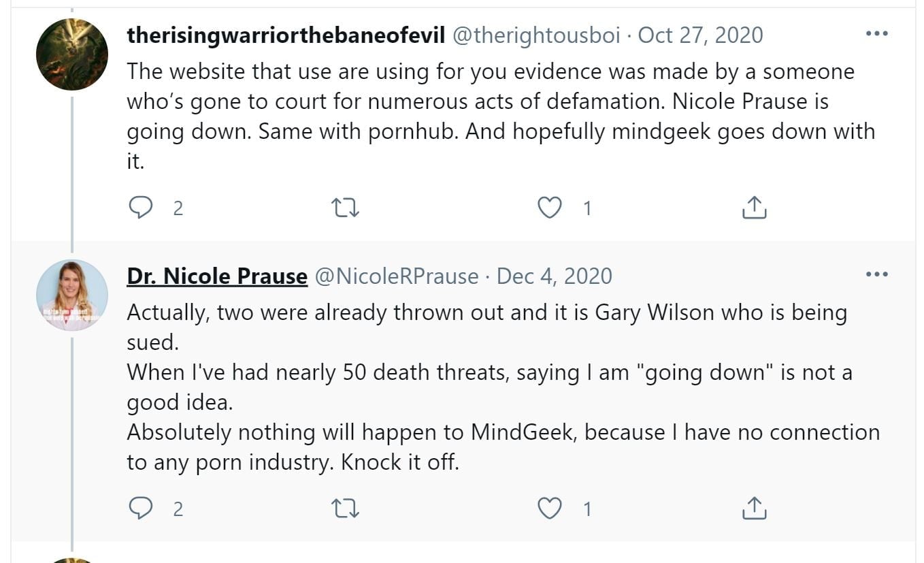Reply to therisingwarriorthebaneofevil's tweet
924x563 pixels.
point(140,208)
